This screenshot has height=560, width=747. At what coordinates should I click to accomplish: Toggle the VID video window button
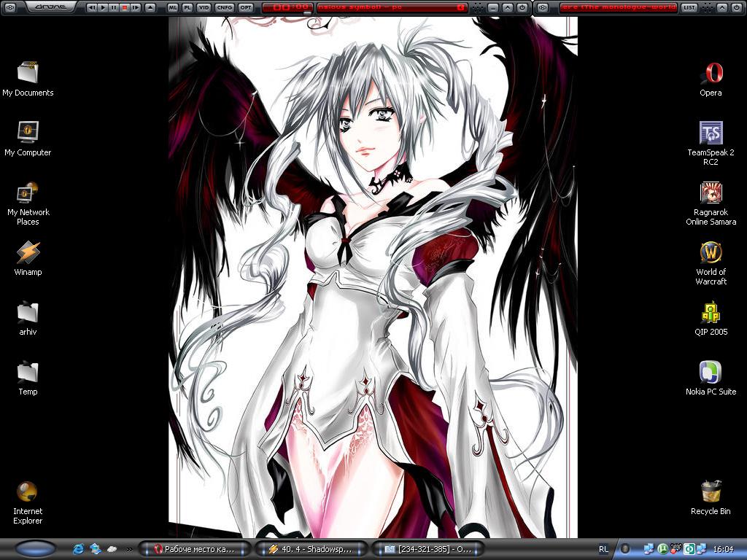click(x=204, y=7)
